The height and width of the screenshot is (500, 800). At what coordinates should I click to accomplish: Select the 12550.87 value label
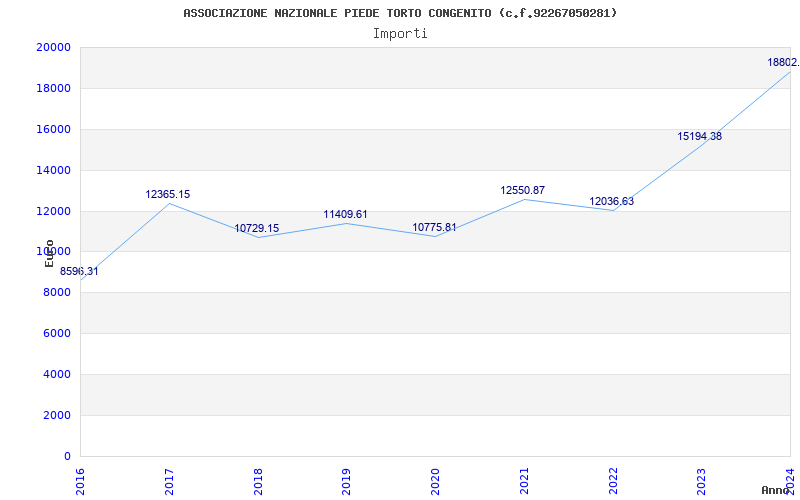tap(522, 191)
